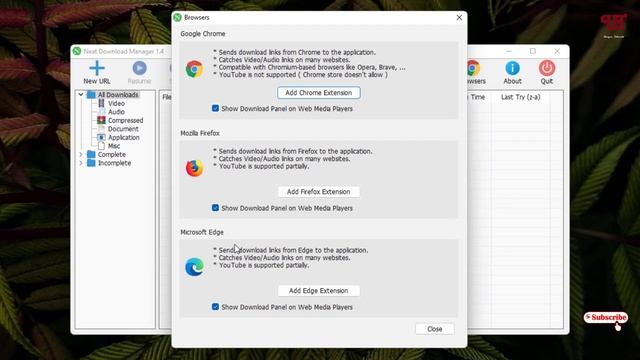This screenshot has width=640, height=360.
Task: Click the Microsoft Edge logo icon
Action: (x=194, y=267)
